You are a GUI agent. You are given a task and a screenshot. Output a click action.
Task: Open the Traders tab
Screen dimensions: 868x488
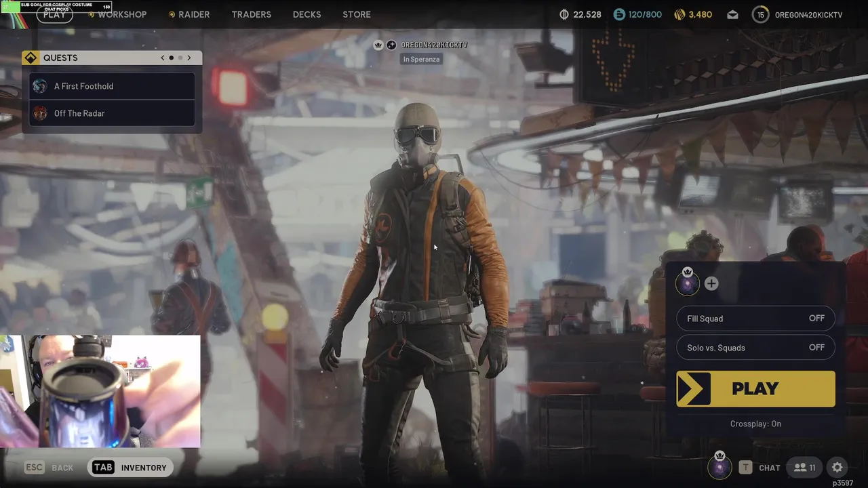(251, 14)
